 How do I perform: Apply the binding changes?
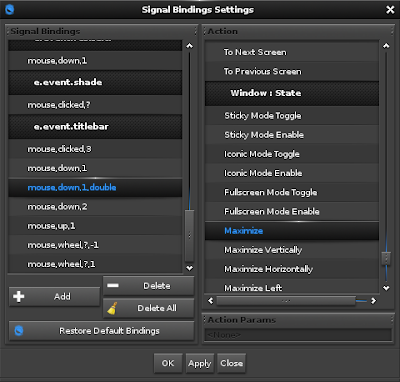pos(199,363)
